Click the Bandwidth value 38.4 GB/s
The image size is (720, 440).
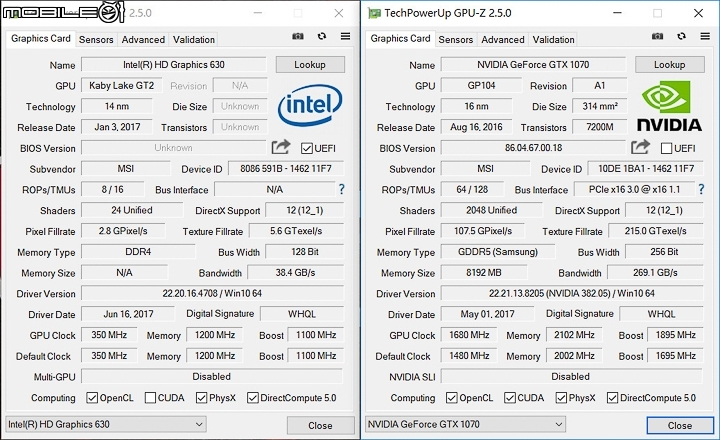[x=295, y=272]
